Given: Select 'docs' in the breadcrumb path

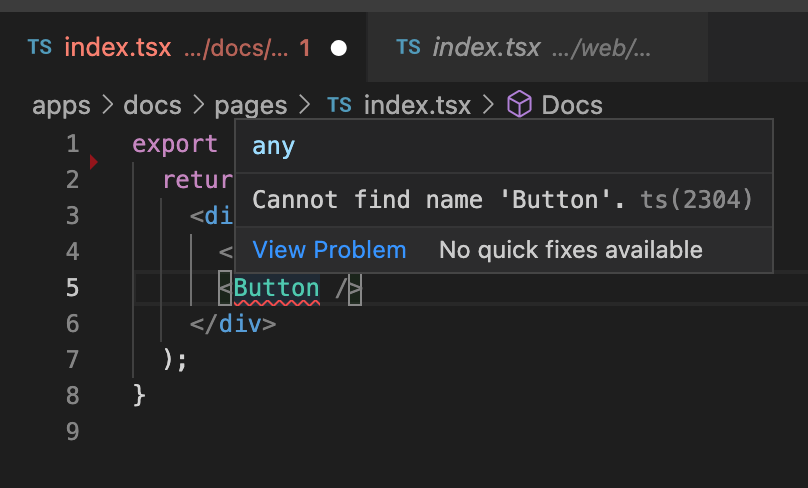Looking at the screenshot, I should click(153, 106).
